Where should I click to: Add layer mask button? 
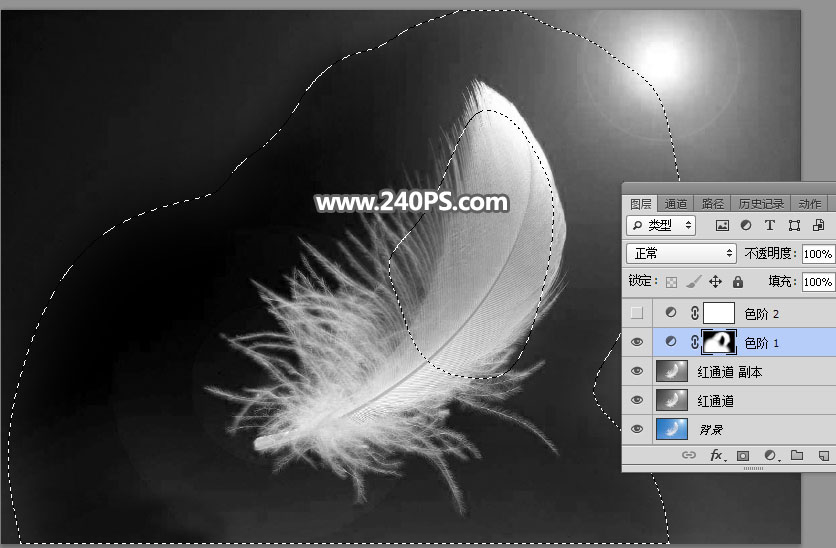pyautogui.click(x=743, y=455)
